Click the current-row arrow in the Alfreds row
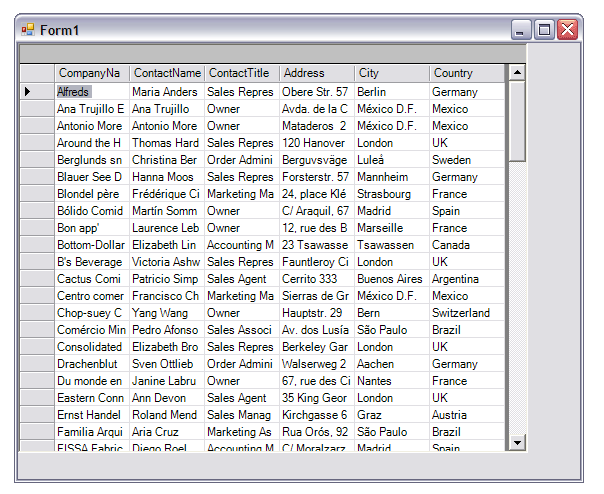 click(x=27, y=92)
